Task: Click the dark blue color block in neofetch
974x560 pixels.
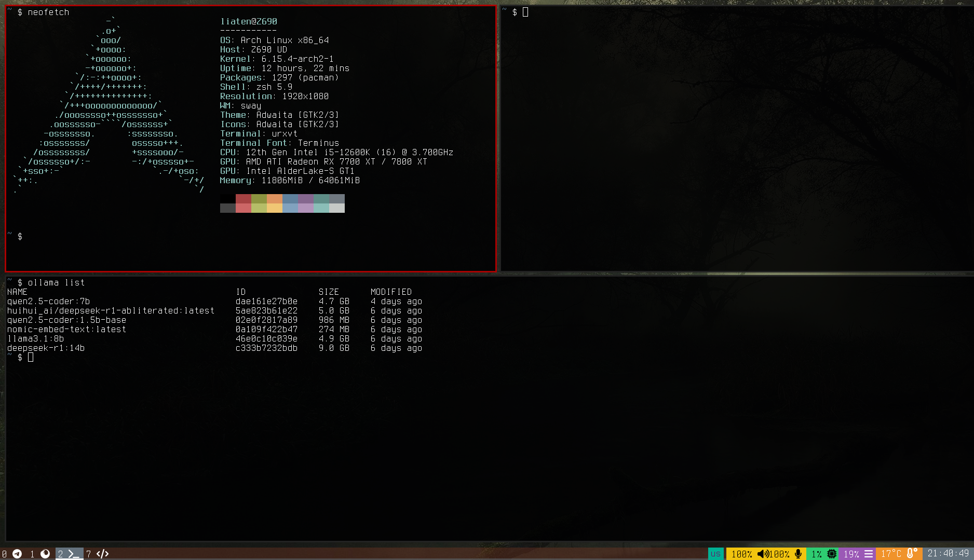Action: pyautogui.click(x=290, y=199)
